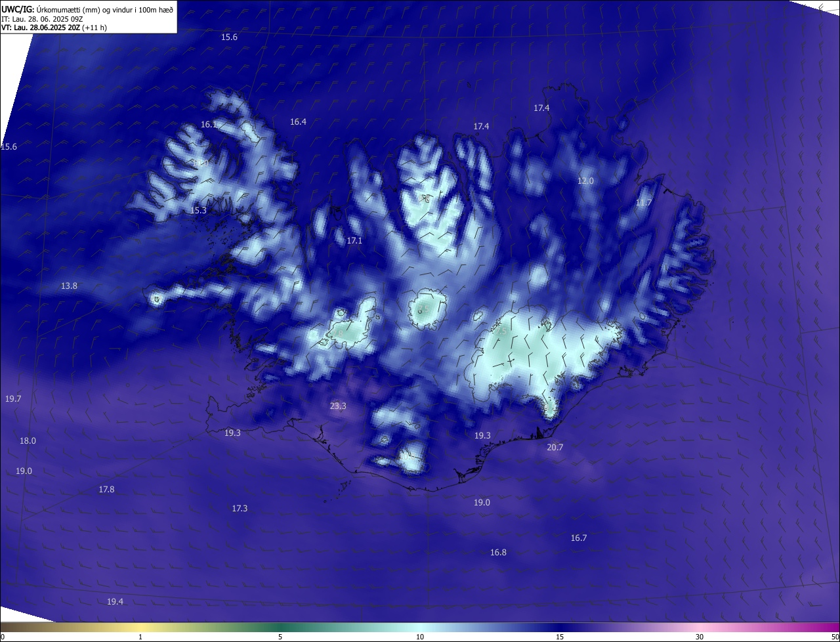Click the 18.0 value at the left edge
840x642 pixels.
28,440
